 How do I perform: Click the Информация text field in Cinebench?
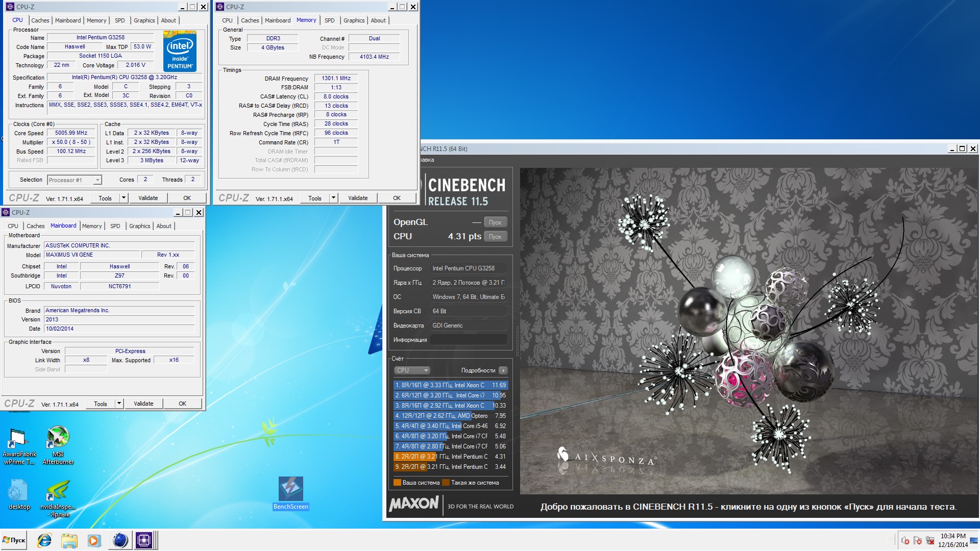[x=469, y=340]
